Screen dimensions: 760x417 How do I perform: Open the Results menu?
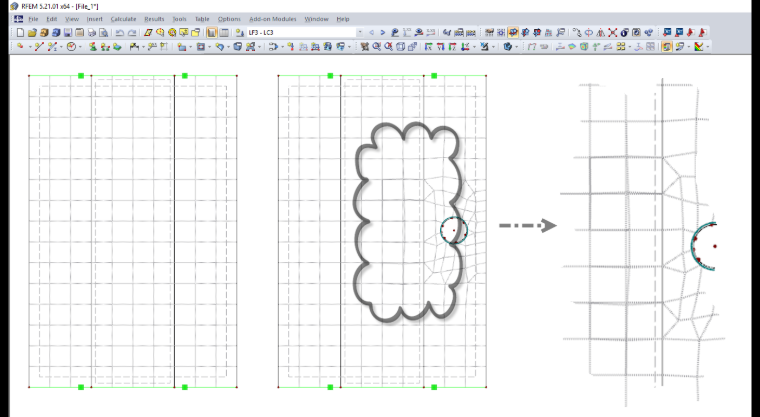click(154, 19)
